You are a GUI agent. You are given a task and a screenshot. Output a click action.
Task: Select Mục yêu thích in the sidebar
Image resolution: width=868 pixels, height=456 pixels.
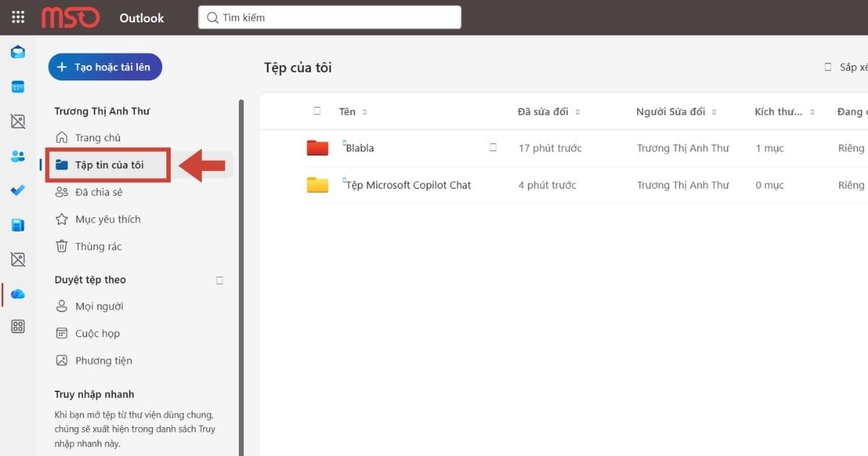[108, 219]
